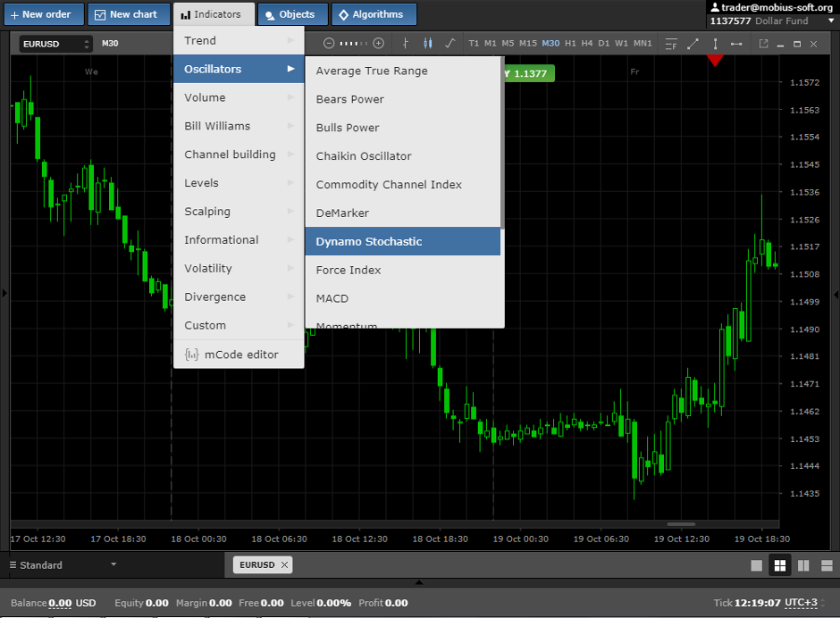
Task: Add the Chaikin Oscillator
Action: tap(403, 155)
